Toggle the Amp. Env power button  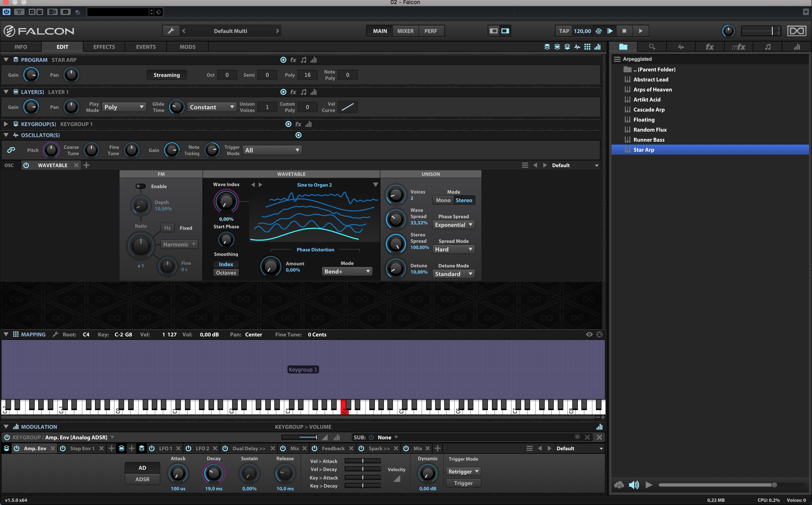pos(16,448)
